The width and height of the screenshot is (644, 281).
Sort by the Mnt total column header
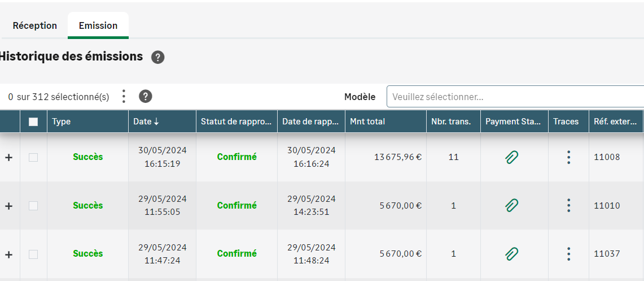[368, 122]
